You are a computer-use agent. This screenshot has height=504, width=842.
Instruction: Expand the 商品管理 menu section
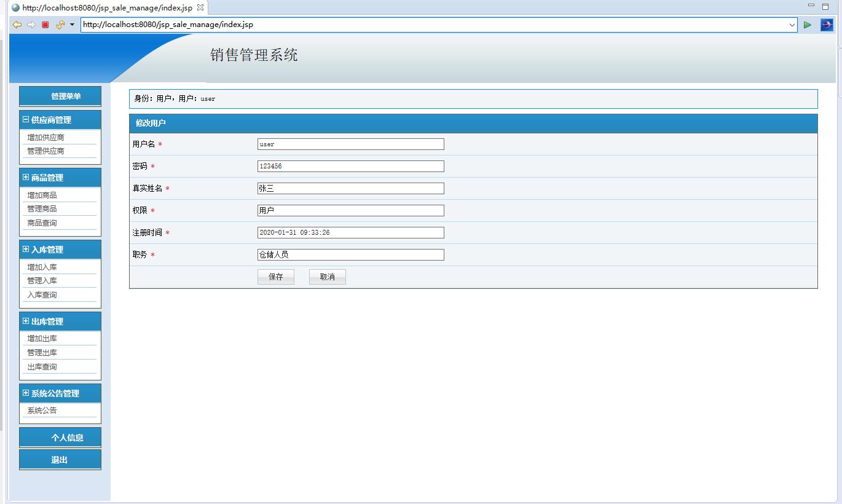click(25, 177)
